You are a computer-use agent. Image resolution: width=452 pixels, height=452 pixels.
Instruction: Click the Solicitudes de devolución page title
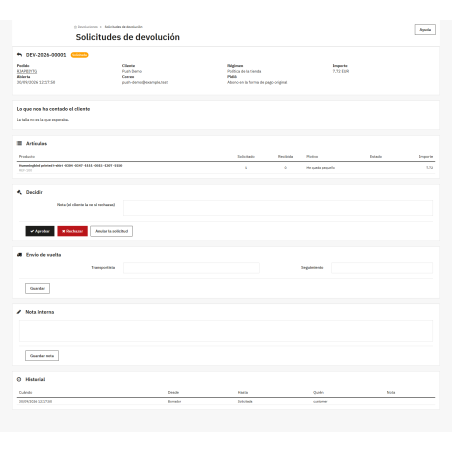click(128, 37)
